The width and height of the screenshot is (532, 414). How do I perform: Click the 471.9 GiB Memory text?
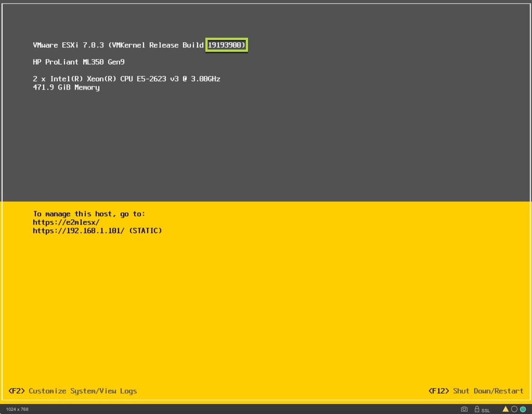[66, 88]
